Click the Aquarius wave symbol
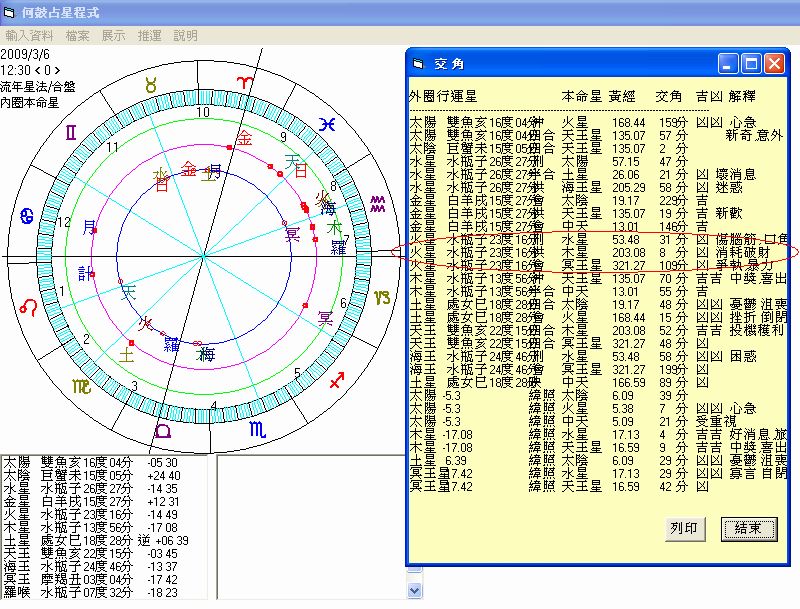This screenshot has height=609, width=800. click(x=376, y=205)
